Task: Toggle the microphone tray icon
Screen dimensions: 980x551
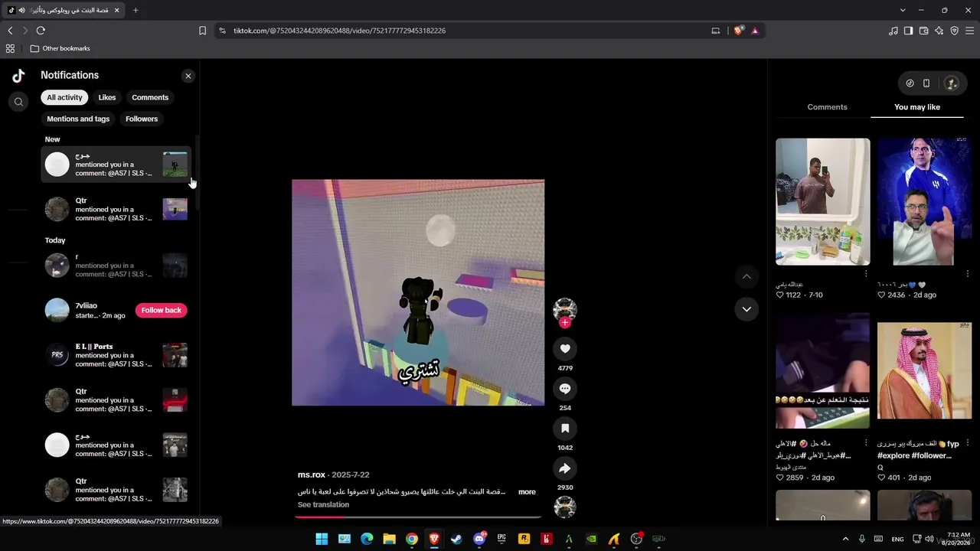Action: pyautogui.click(x=863, y=539)
